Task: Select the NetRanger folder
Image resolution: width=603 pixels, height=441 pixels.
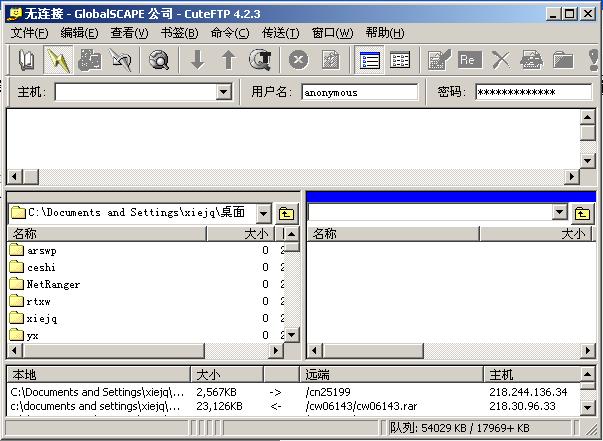Action: [x=53, y=284]
